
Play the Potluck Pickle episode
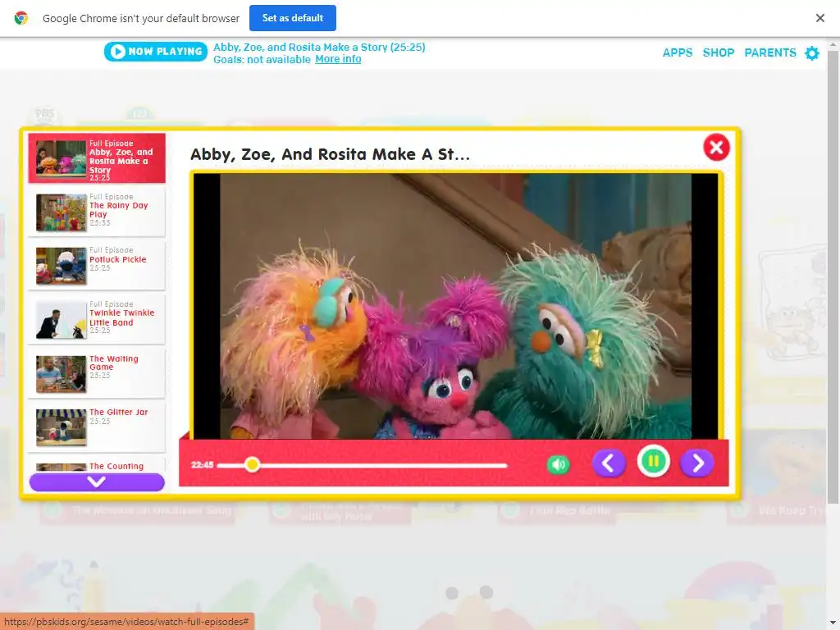tap(97, 265)
